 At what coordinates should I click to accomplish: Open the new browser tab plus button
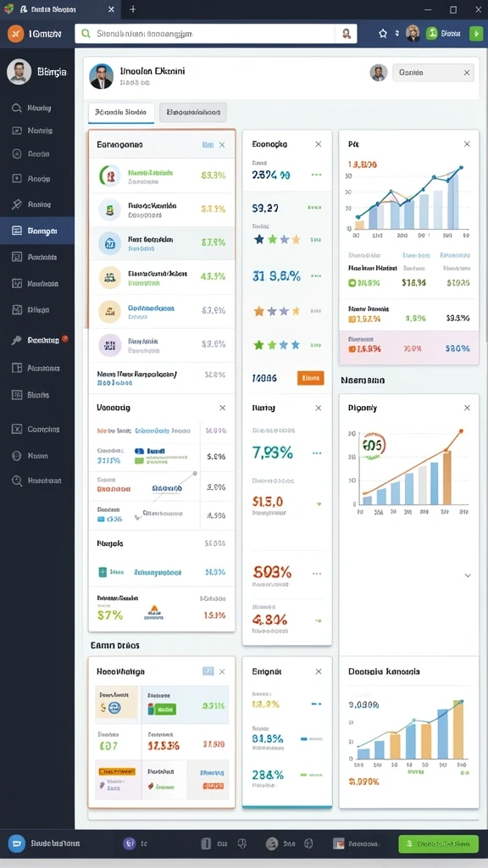pos(132,9)
